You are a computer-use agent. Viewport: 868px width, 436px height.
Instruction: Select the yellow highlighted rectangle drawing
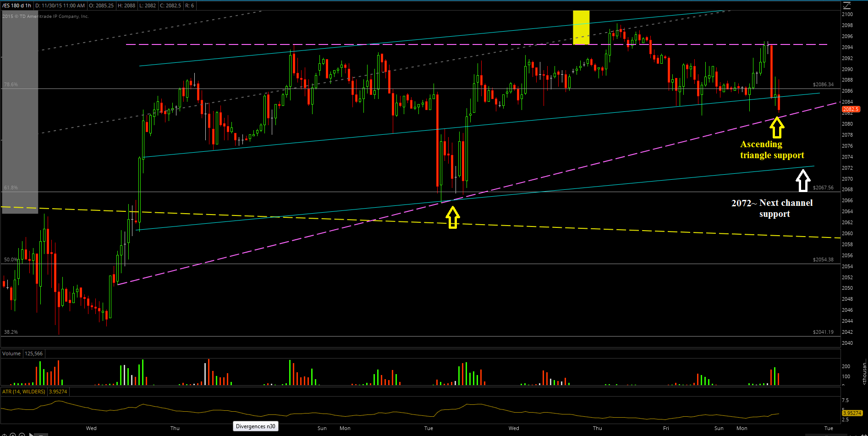[x=581, y=28]
